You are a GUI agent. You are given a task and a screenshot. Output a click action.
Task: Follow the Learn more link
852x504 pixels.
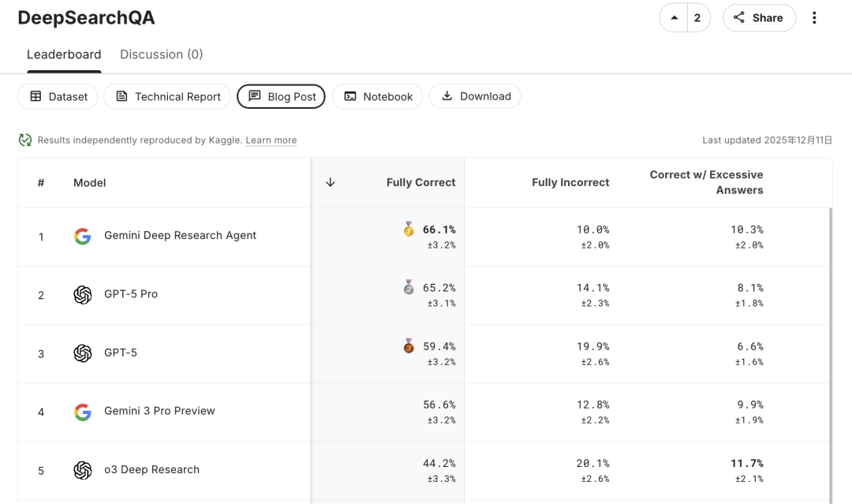pyautogui.click(x=271, y=140)
